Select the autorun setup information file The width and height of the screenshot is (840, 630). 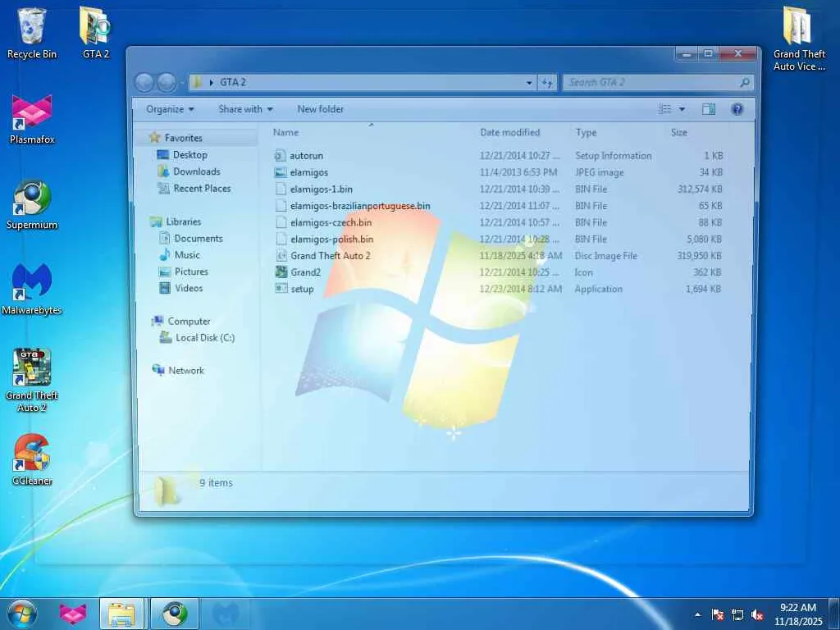pos(307,156)
